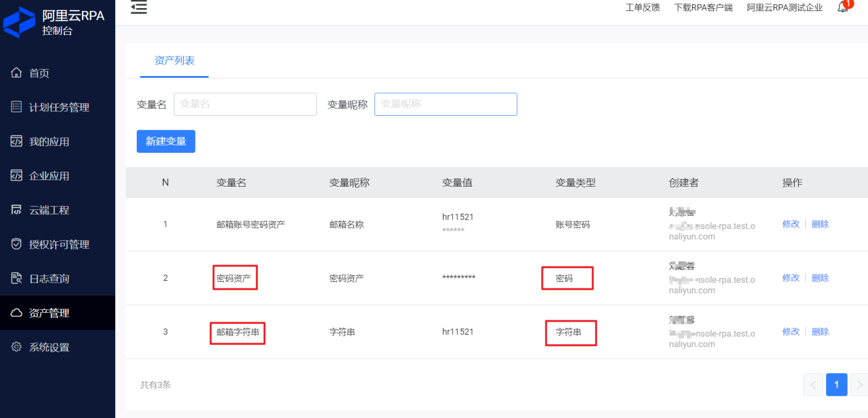
Task: Click the home icon beside 首页
Action: tap(16, 73)
